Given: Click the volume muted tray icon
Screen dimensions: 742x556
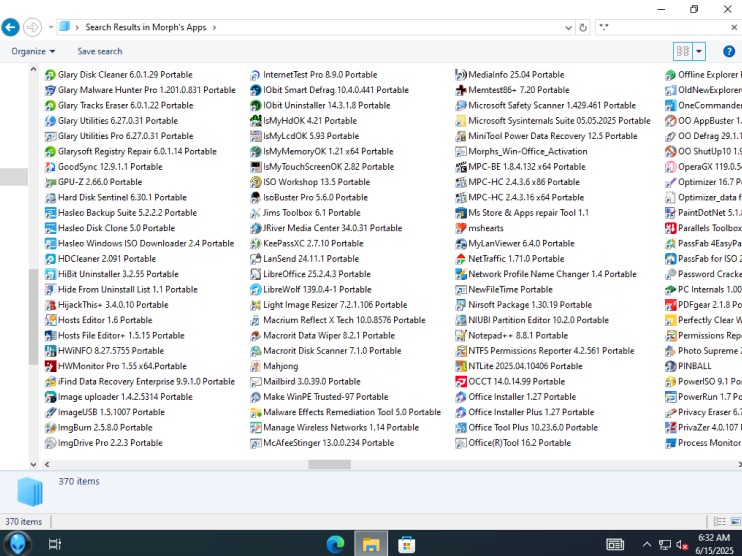Looking at the screenshot, I should click(x=682, y=545).
